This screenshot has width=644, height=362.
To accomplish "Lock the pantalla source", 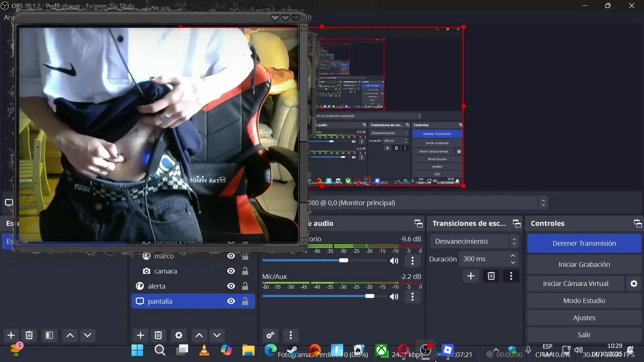I will (245, 301).
